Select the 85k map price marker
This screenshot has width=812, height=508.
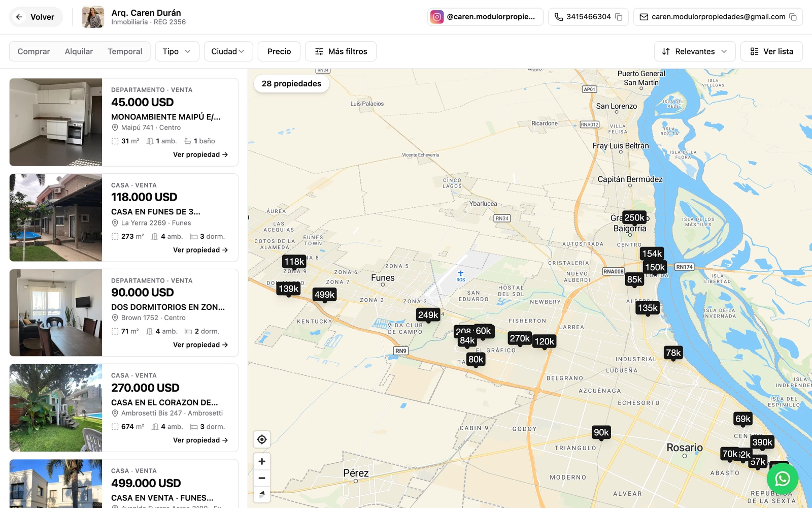(634, 279)
